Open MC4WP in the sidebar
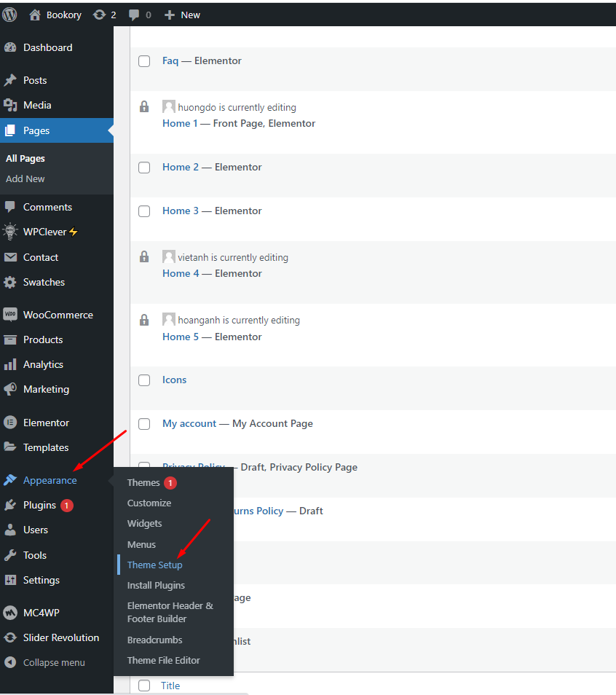This screenshot has width=616, height=695. pyautogui.click(x=41, y=613)
